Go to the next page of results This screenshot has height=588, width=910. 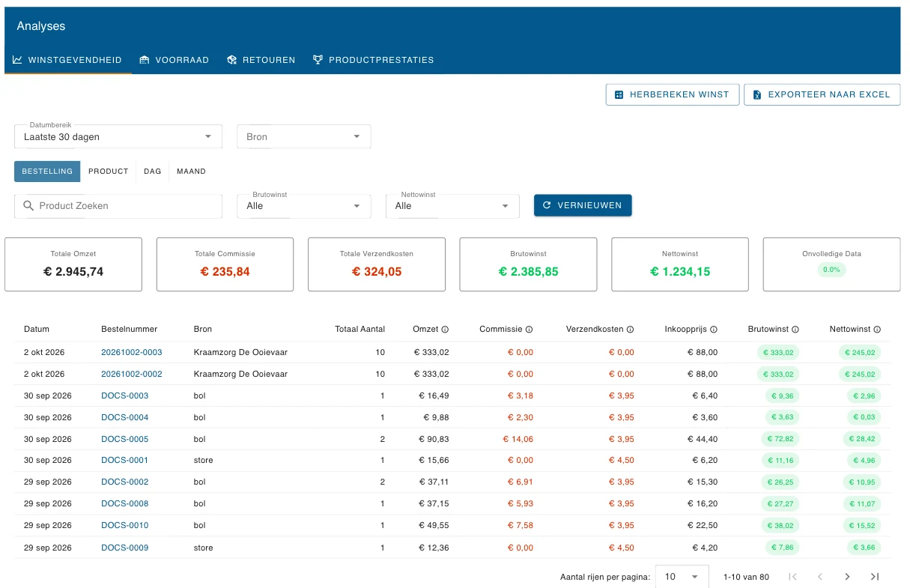click(x=847, y=577)
